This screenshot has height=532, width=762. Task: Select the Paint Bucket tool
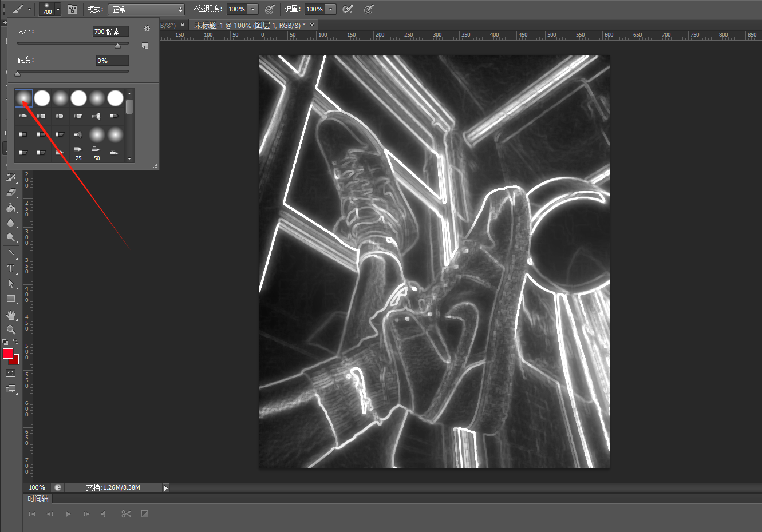(x=11, y=208)
